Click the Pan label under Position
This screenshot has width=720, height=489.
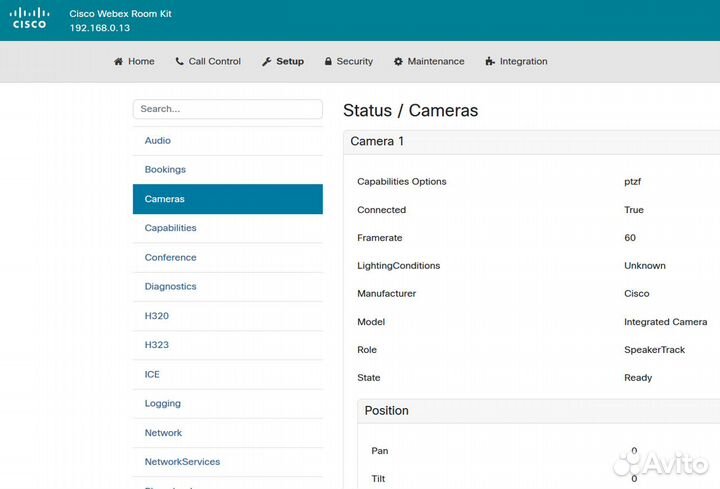[x=380, y=451]
